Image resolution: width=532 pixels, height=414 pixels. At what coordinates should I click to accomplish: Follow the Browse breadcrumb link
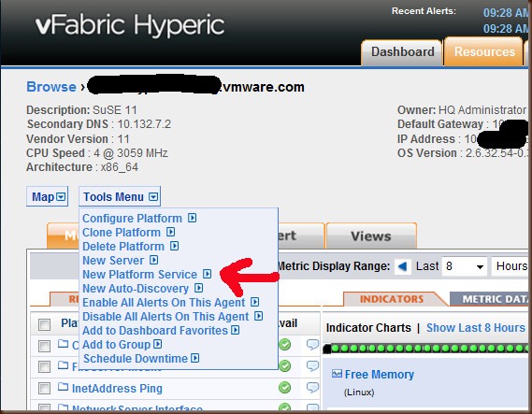51,87
